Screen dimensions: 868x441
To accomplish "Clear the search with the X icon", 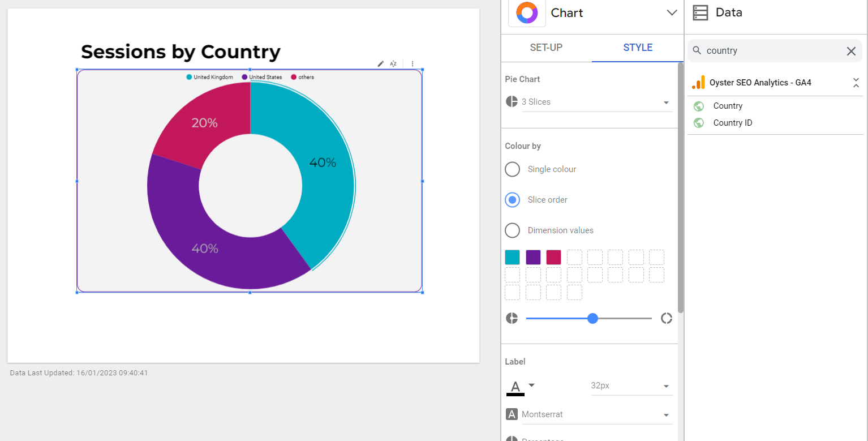I will (x=851, y=51).
